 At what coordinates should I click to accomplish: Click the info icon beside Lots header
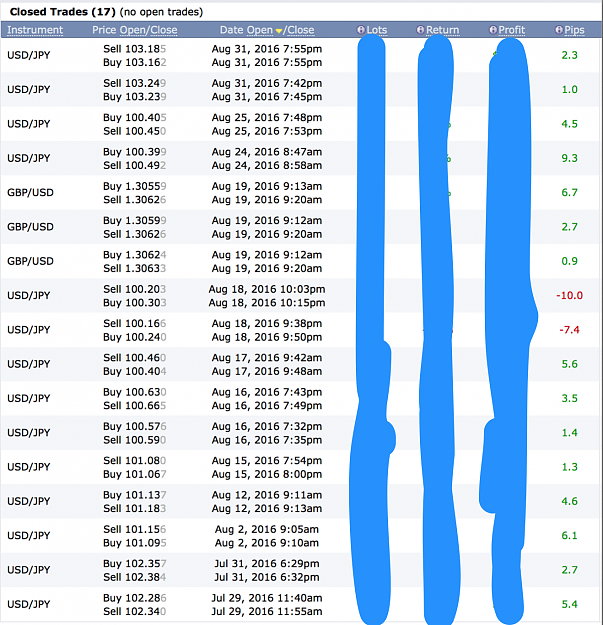point(361,30)
